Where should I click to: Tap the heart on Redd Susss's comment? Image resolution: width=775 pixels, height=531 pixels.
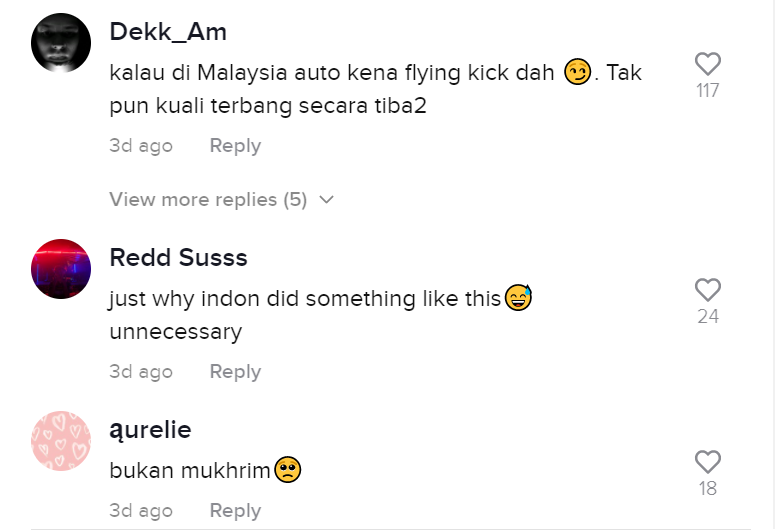[x=707, y=290]
